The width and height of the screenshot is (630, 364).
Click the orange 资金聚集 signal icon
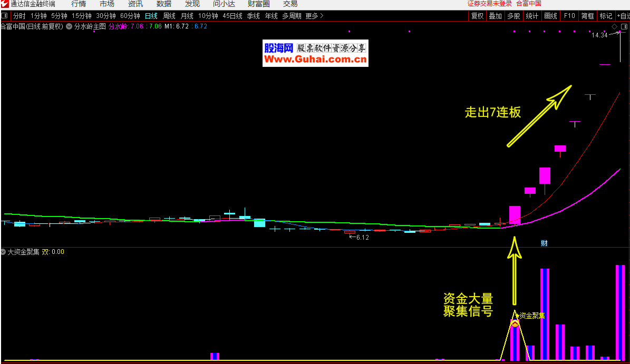click(515, 323)
